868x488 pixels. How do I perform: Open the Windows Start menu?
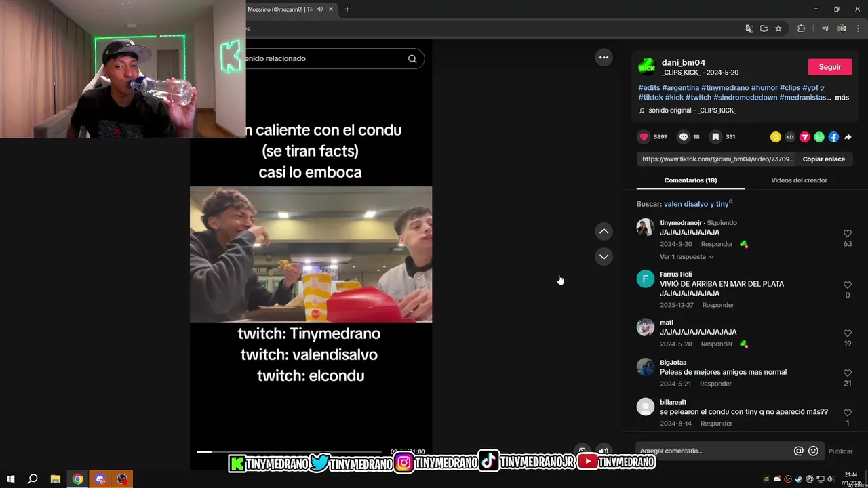coord(11,479)
